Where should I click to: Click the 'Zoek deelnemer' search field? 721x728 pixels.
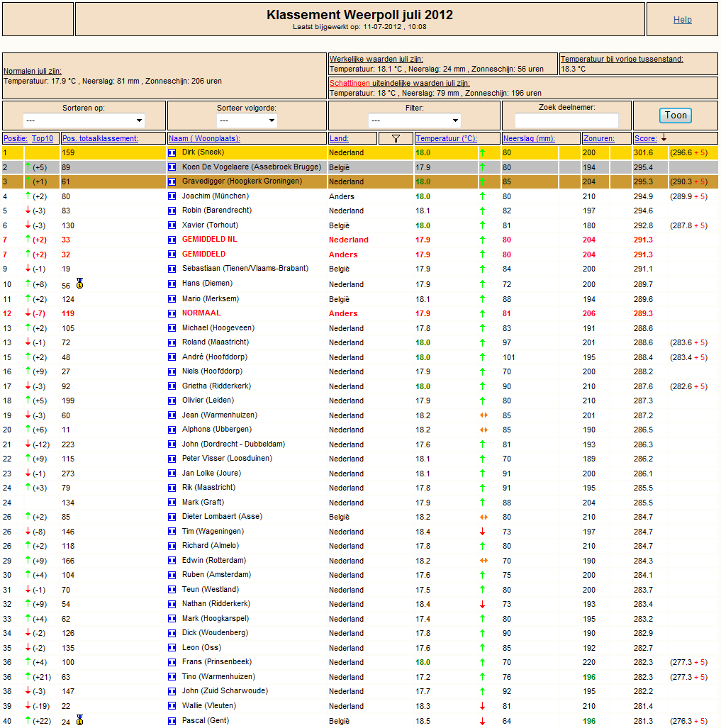click(x=566, y=121)
